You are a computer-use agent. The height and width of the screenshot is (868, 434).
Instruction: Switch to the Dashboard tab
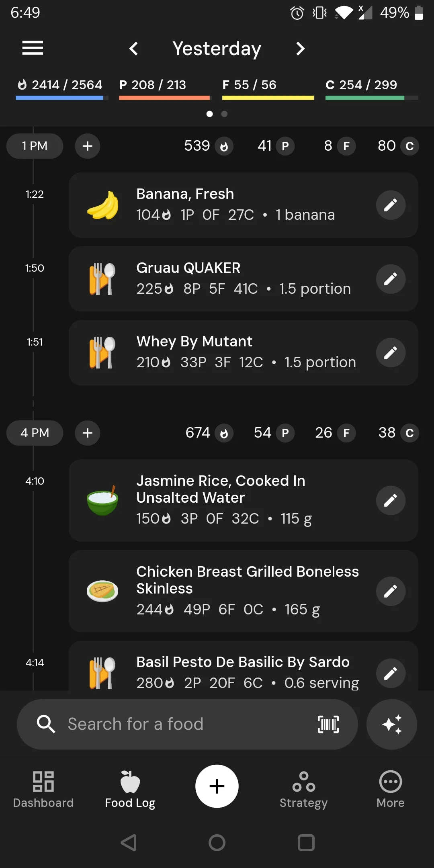click(43, 789)
